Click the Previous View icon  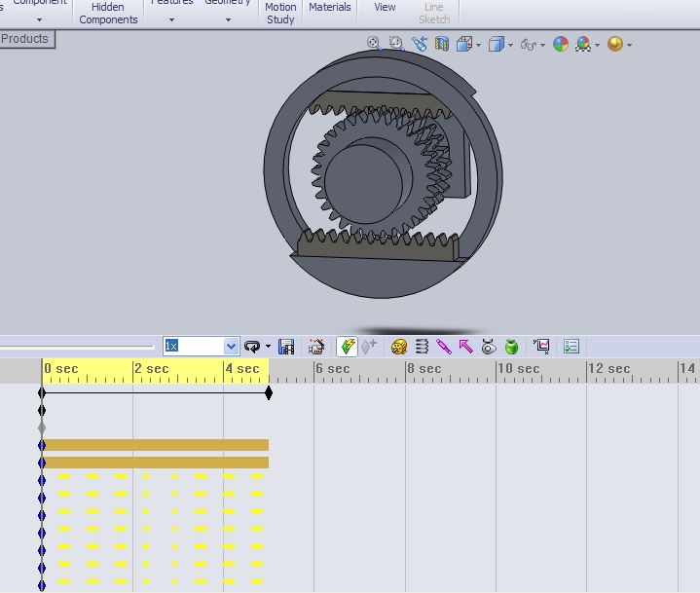tap(420, 44)
